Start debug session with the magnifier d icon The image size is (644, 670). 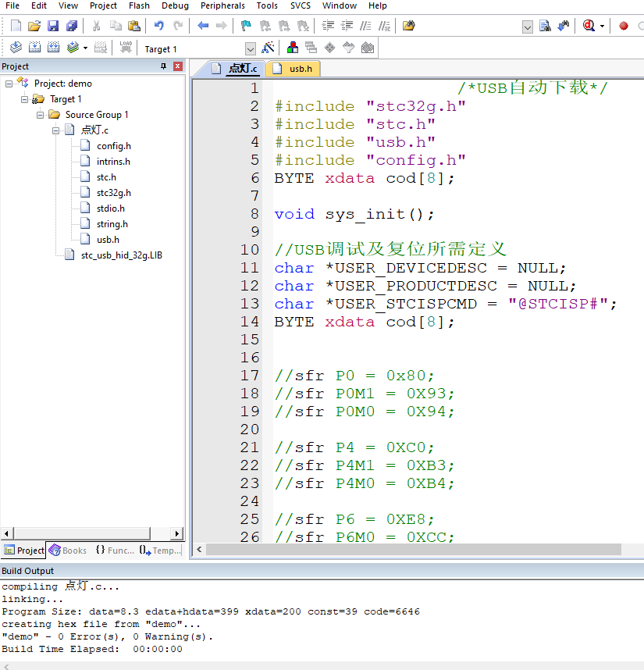[589, 26]
